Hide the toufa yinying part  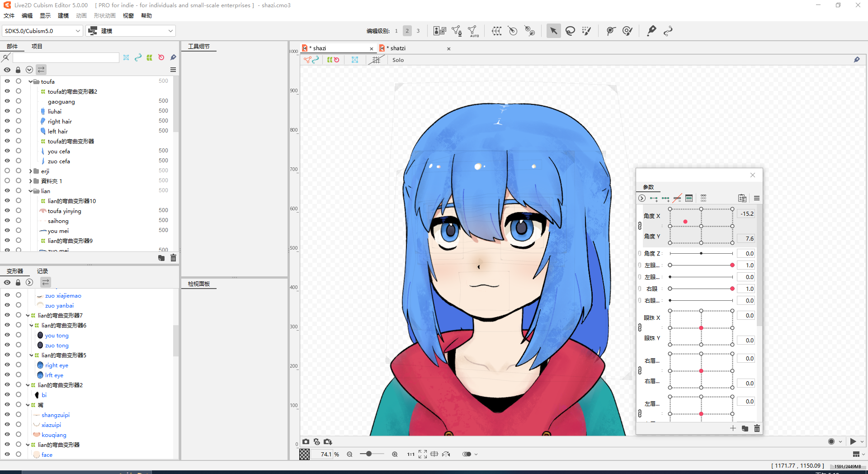(x=7, y=210)
